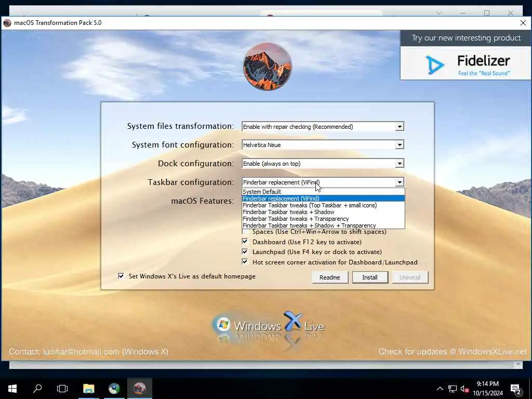Expand Dock configuration dropdown
Image resolution: width=532 pixels, height=399 pixels.
click(400, 164)
